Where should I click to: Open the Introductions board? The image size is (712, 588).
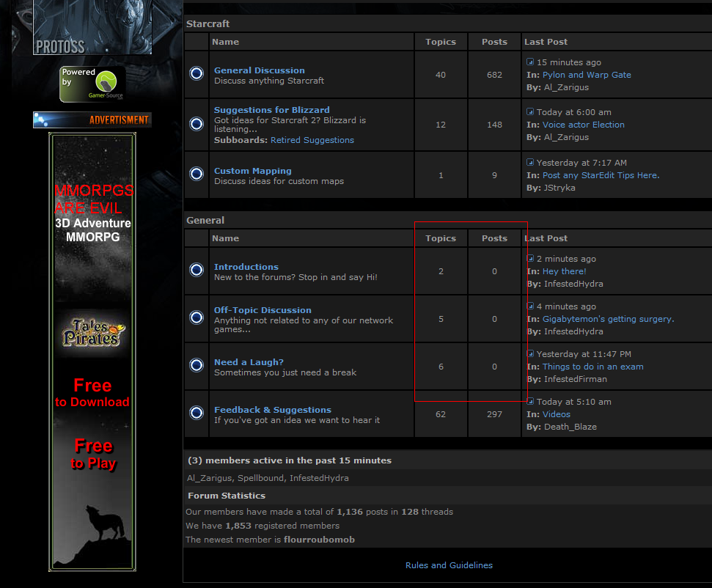pyautogui.click(x=246, y=267)
